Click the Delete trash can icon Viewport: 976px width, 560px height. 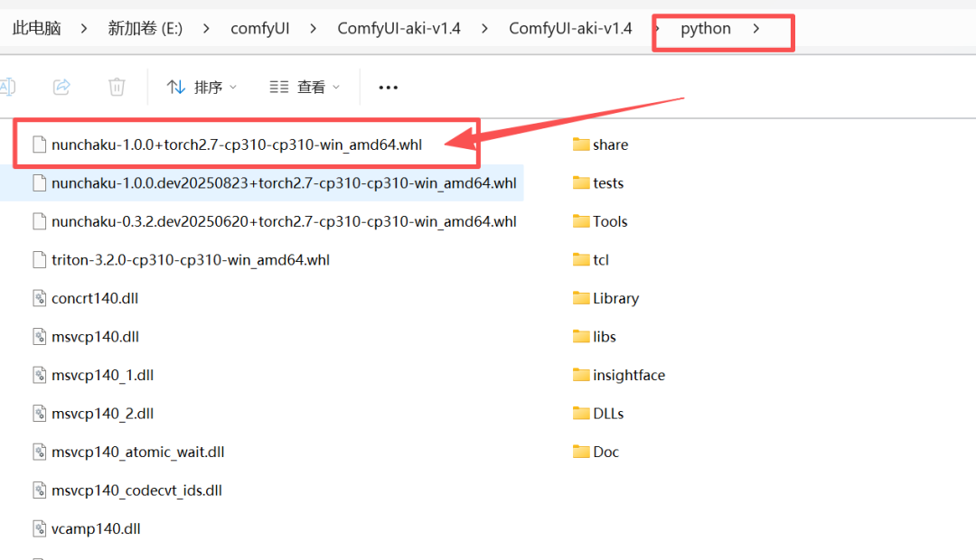click(x=117, y=87)
